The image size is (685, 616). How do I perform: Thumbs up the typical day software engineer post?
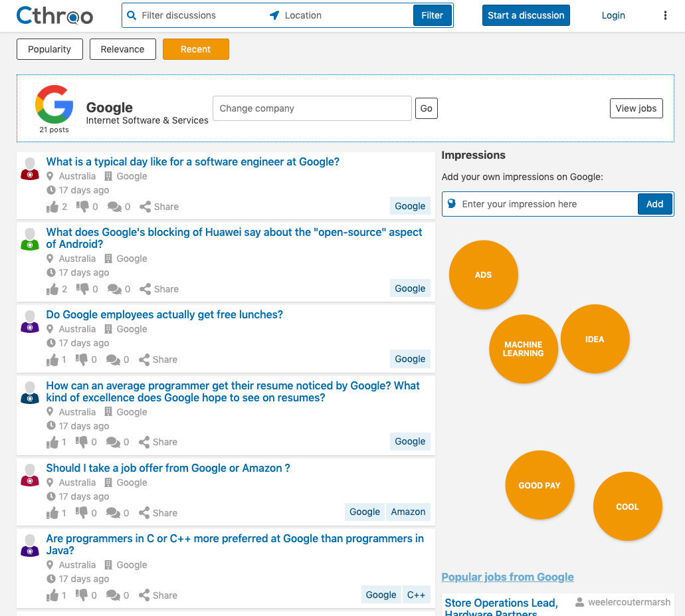coord(52,207)
